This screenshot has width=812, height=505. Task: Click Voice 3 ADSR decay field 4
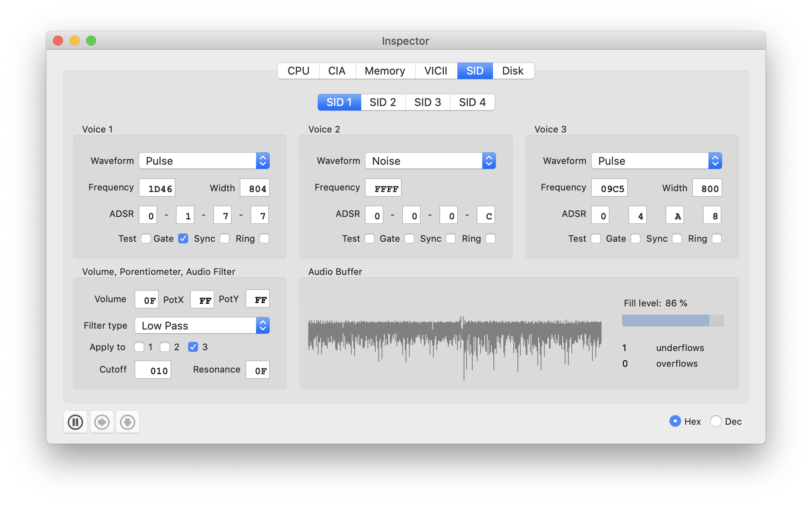[x=638, y=215]
